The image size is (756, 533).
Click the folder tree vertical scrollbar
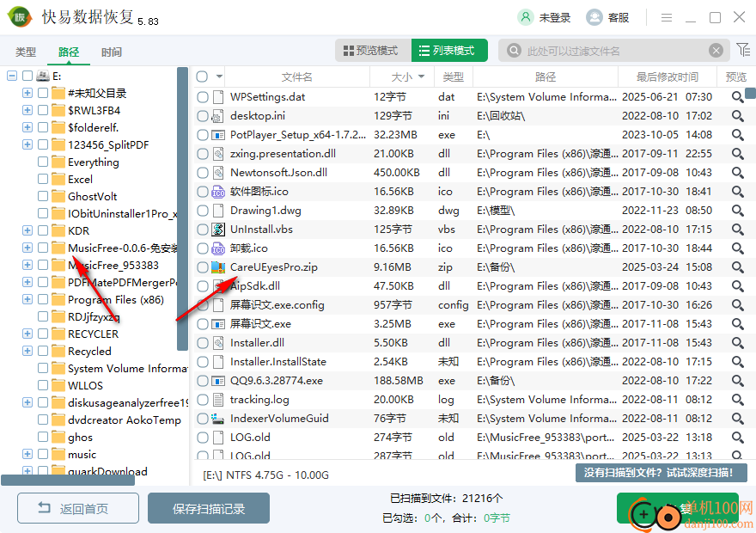click(x=182, y=208)
